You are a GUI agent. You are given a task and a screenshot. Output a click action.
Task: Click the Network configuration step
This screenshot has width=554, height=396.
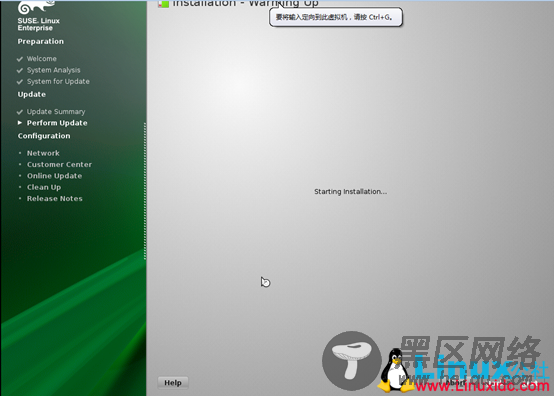pyautogui.click(x=43, y=153)
